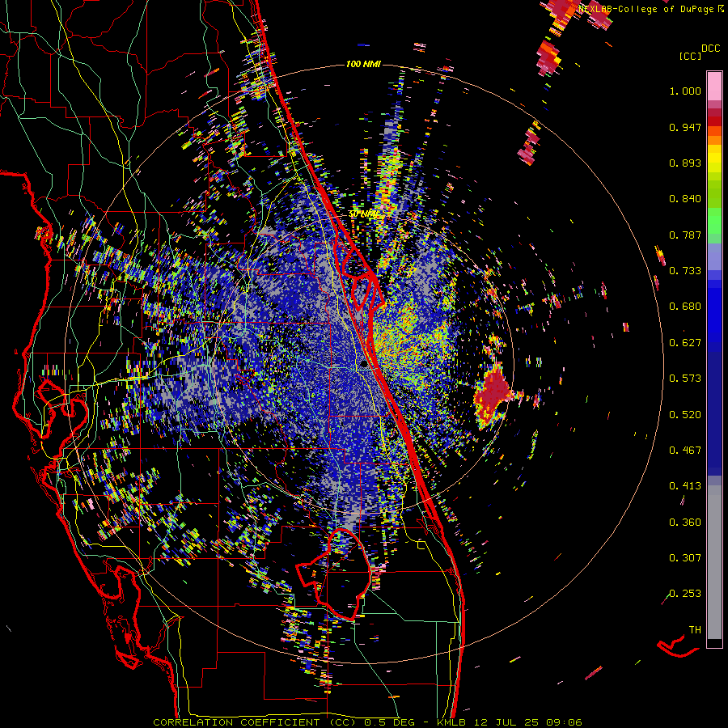Click the yellow segment of the color bar
Image resolution: width=728 pixels, height=728 pixels.
pyautogui.click(x=714, y=159)
